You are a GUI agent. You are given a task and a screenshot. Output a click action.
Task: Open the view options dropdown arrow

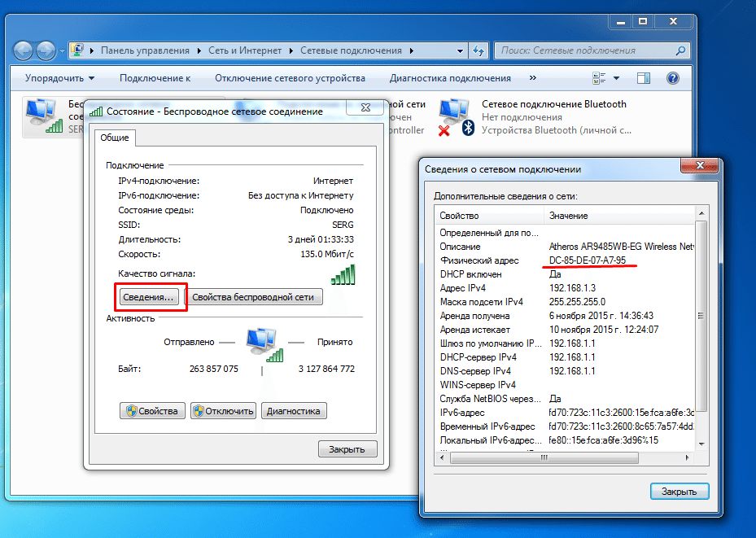click(616, 78)
